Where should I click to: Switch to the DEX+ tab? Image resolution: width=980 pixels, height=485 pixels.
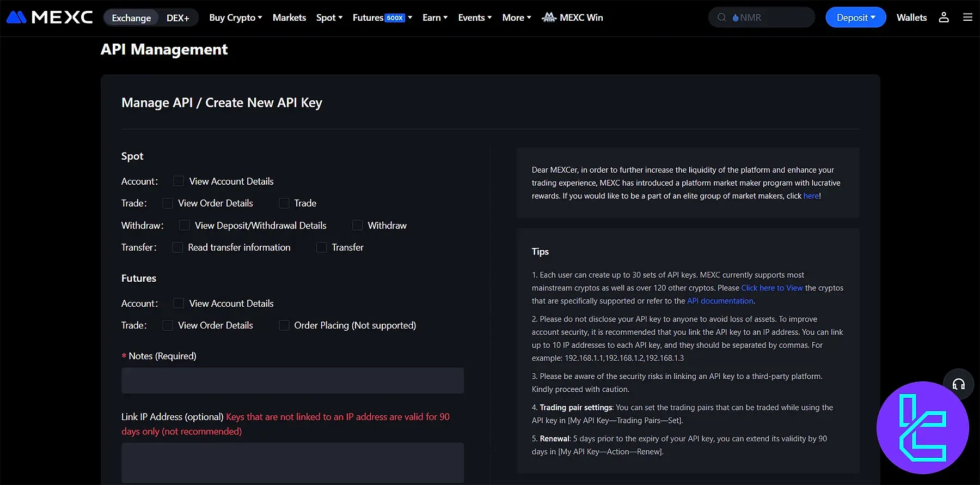tap(178, 18)
